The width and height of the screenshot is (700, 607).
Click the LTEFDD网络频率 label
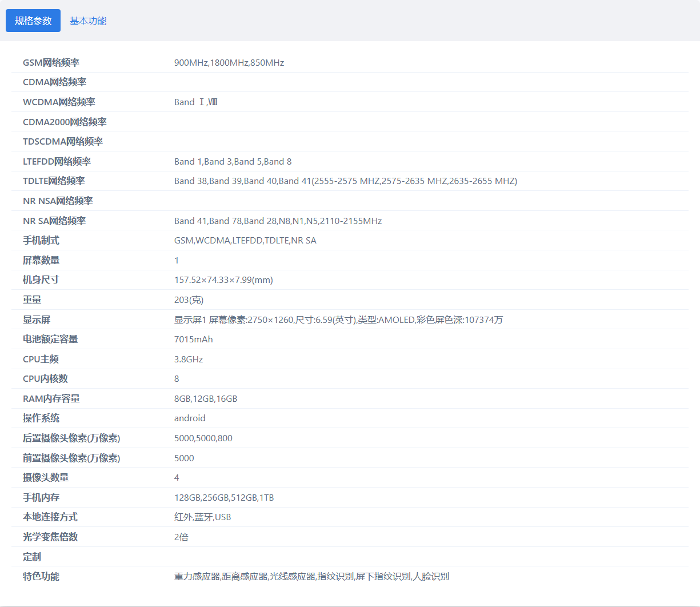tap(57, 161)
